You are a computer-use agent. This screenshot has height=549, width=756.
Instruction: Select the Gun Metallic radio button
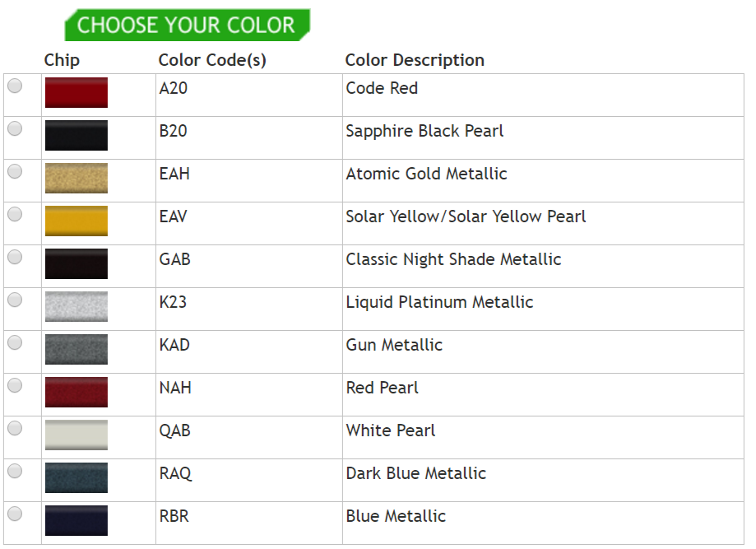point(15,342)
